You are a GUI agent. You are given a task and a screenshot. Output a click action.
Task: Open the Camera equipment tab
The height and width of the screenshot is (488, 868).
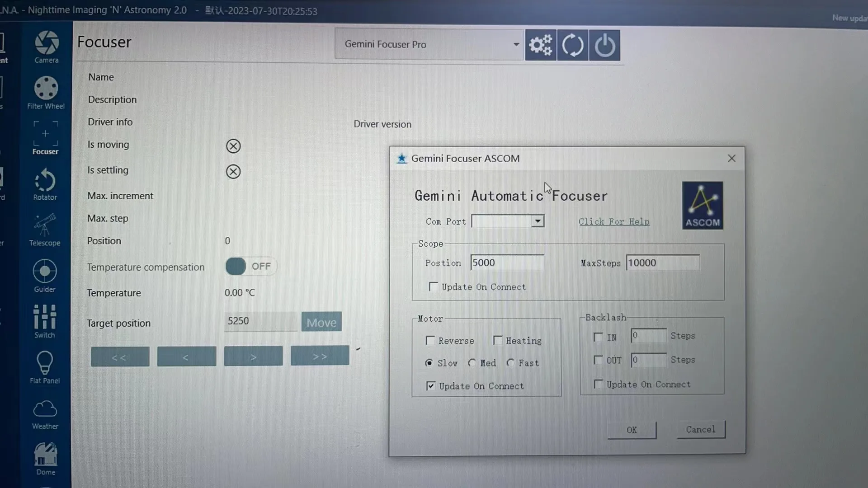pyautogui.click(x=46, y=47)
